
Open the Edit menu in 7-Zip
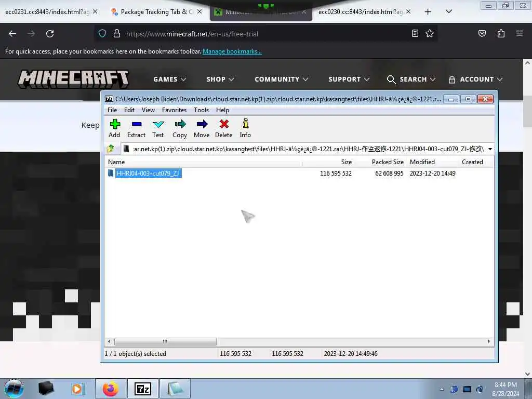coord(129,110)
